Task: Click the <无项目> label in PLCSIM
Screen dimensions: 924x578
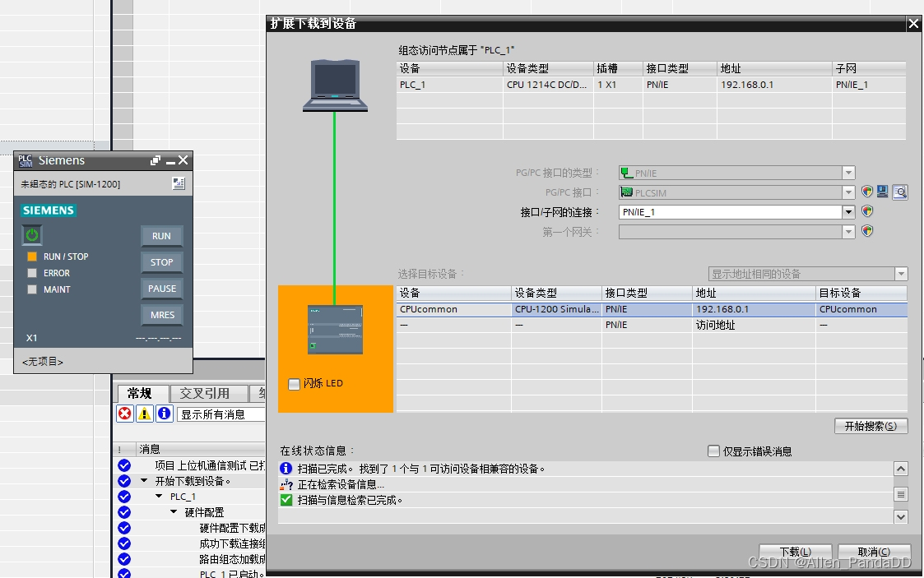Action: (43, 362)
